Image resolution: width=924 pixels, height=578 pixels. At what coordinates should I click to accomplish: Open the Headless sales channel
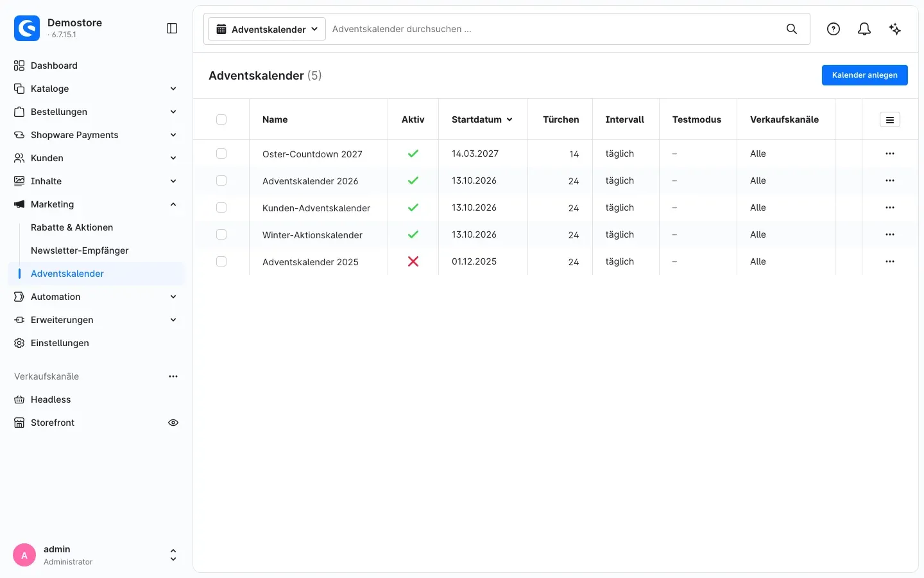coord(51,399)
